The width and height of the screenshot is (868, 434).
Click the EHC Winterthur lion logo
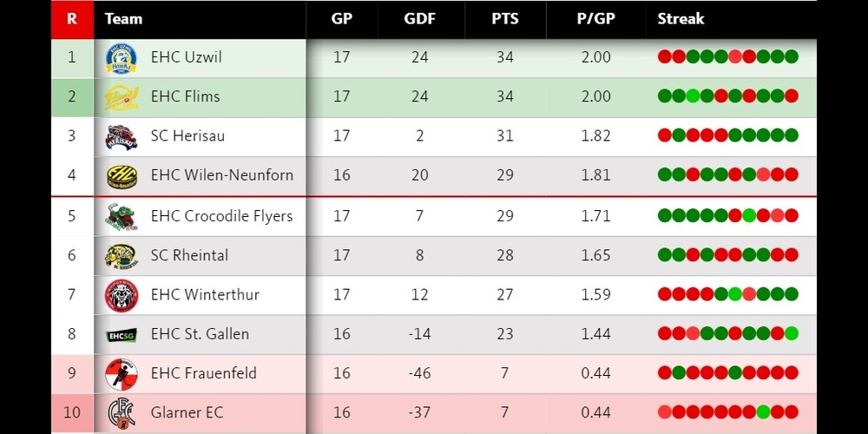click(x=121, y=295)
